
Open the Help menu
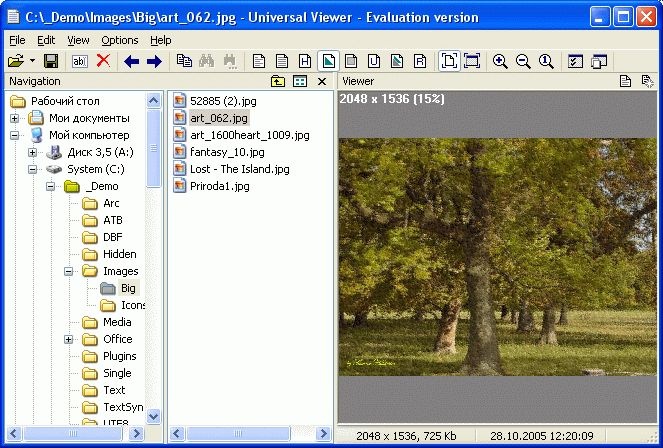(161, 40)
